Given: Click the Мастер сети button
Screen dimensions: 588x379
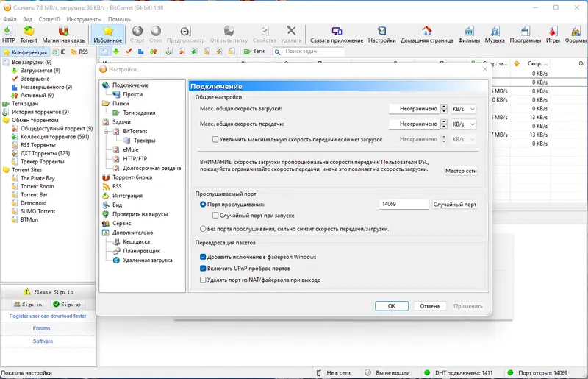Looking at the screenshot, I should [x=461, y=171].
